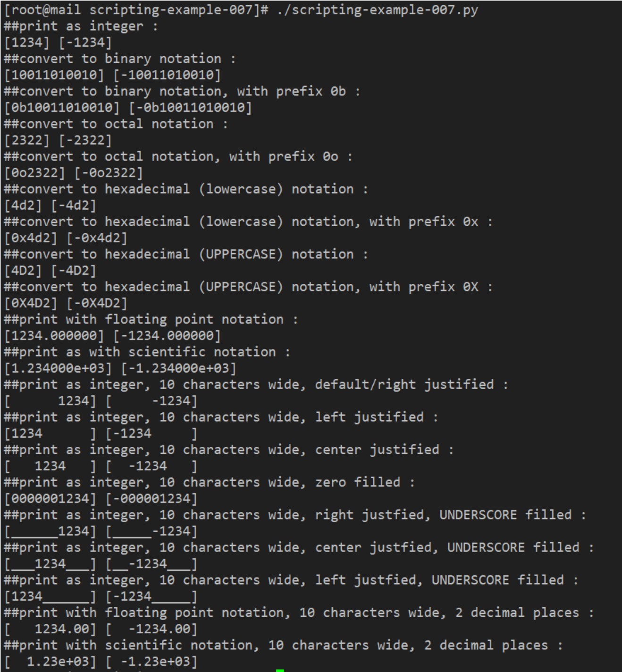Click the '##print with floating point notation :' line

pyautogui.click(x=151, y=320)
